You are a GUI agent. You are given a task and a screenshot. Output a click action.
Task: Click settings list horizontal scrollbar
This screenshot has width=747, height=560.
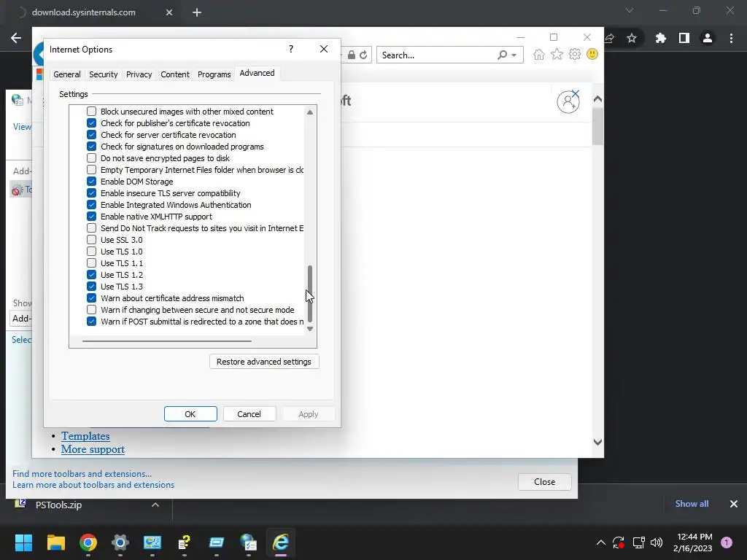tap(167, 341)
